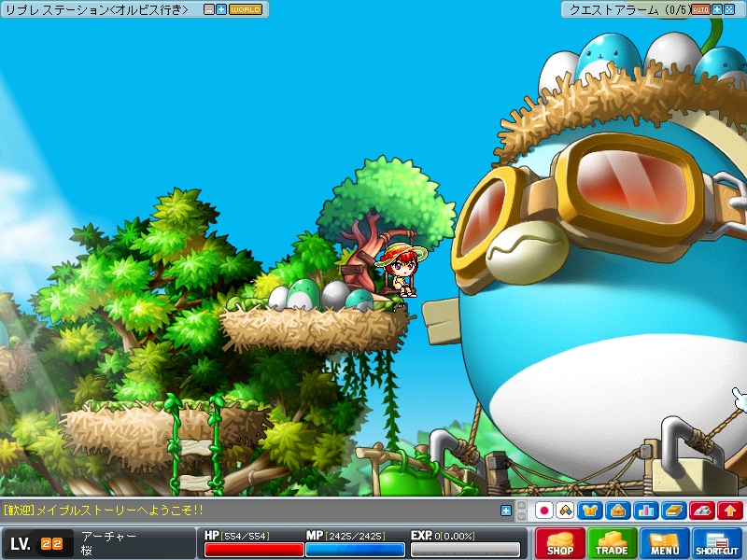
Task: Click the orange-blue tags event icon
Action: click(565, 511)
